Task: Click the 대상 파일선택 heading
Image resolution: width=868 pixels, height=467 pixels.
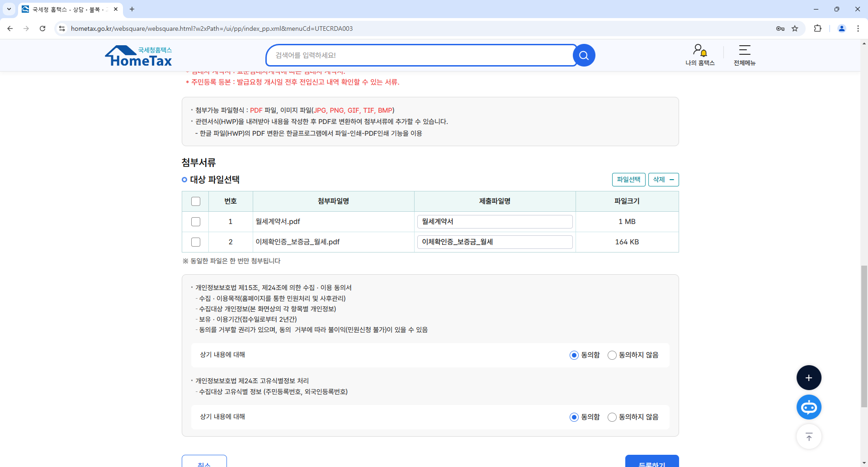Action: tap(215, 180)
